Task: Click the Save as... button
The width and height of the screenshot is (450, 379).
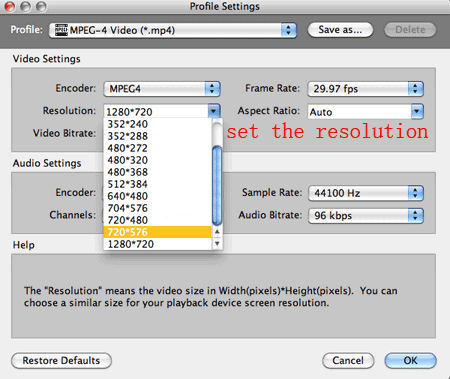Action: pos(340,30)
